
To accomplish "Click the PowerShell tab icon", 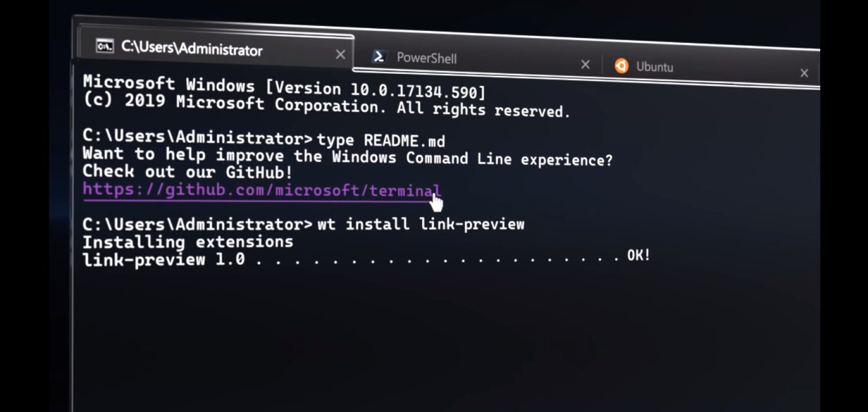I will (379, 56).
